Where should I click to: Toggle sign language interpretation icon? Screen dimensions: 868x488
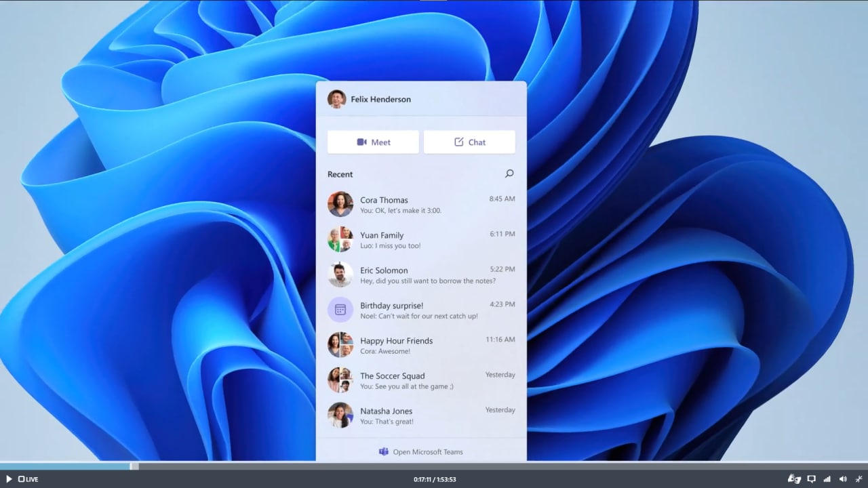[x=794, y=479]
